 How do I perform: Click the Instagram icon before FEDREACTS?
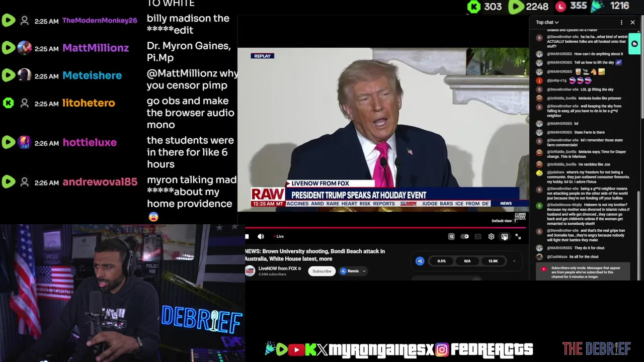click(x=442, y=349)
